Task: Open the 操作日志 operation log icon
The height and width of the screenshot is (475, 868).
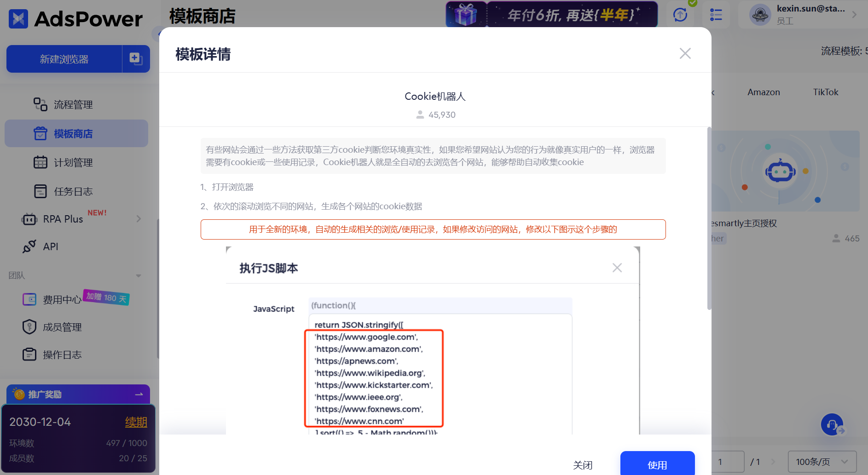Action: (29, 354)
